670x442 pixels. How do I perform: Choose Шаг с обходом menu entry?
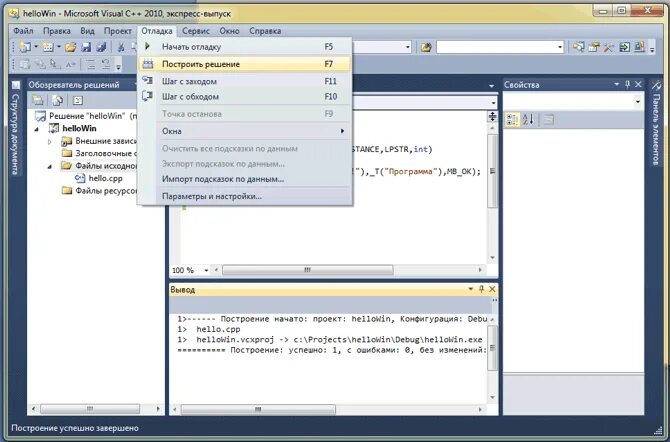[x=245, y=97]
